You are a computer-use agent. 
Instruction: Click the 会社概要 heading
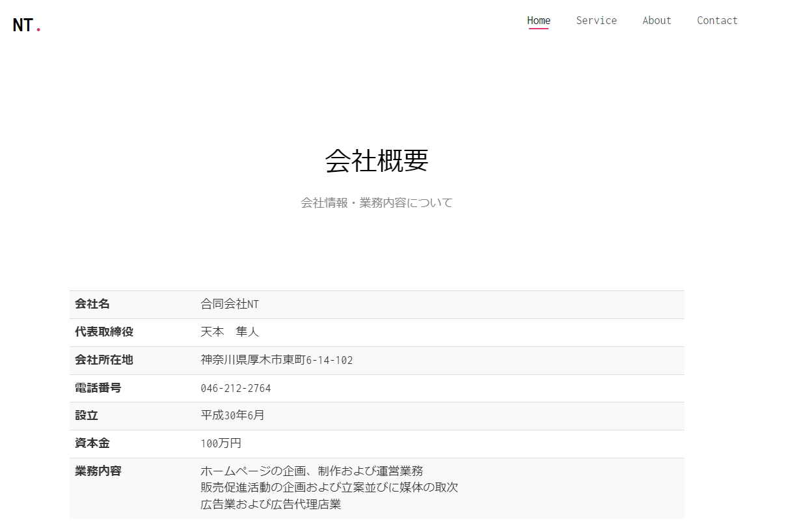point(377,160)
